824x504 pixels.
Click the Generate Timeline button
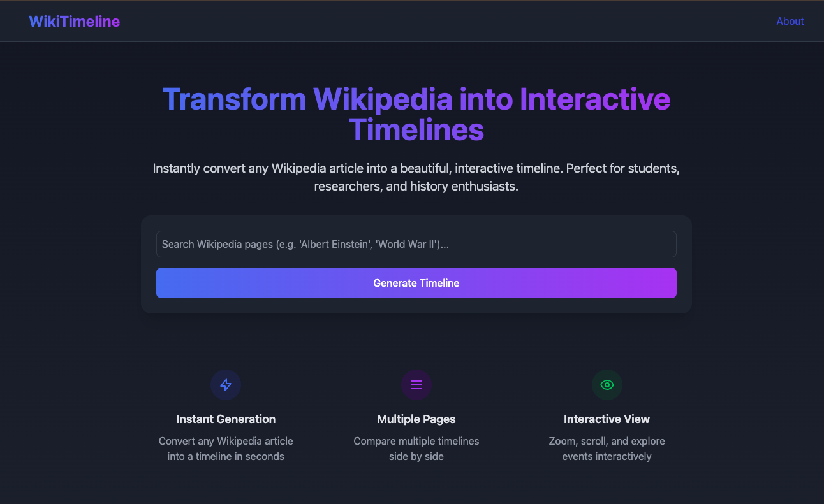coord(416,283)
